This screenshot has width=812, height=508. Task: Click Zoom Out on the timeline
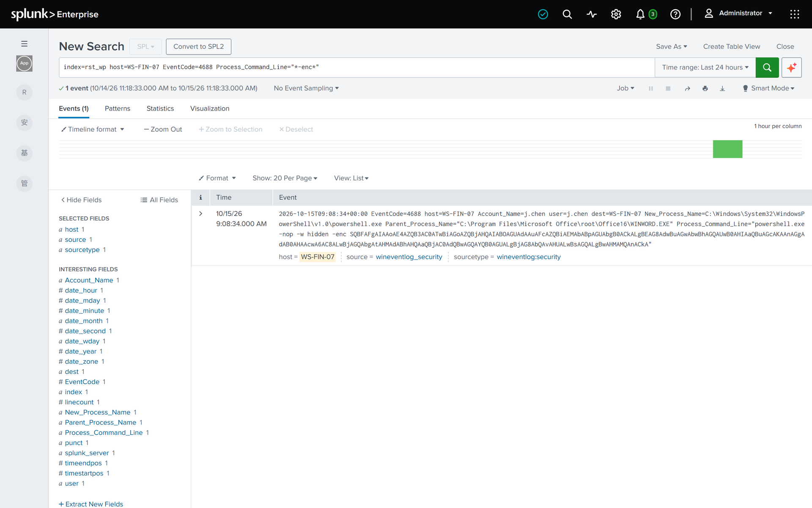(163, 130)
